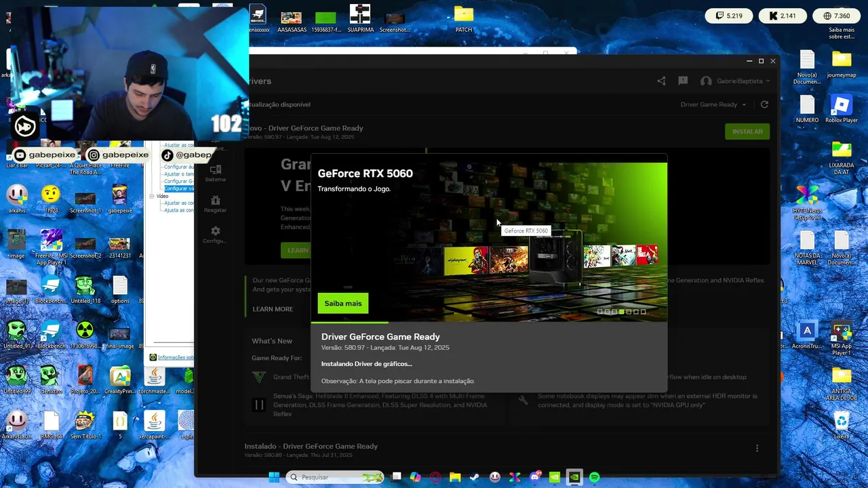The width and height of the screenshot is (868, 488).
Task: Open the ANTIGA AREA DE JOB folder
Action: point(842,384)
